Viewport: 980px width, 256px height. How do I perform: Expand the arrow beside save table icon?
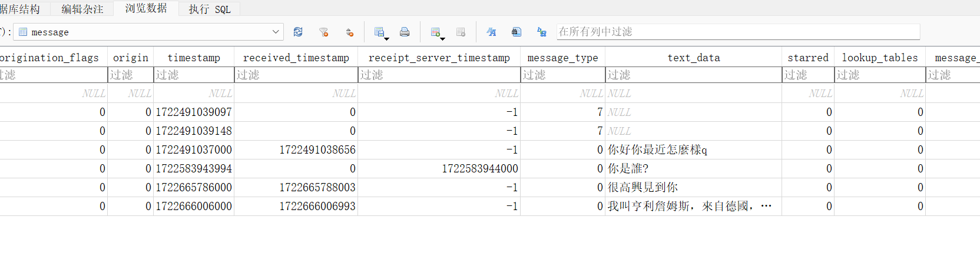tap(387, 39)
